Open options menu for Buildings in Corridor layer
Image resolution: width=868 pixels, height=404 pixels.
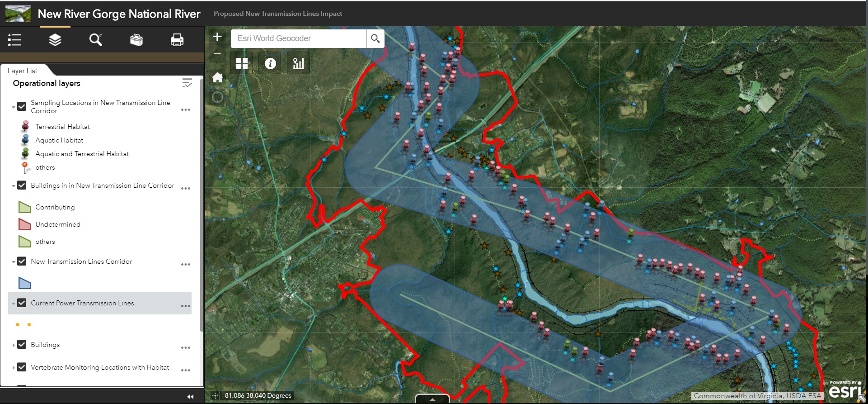(x=185, y=188)
